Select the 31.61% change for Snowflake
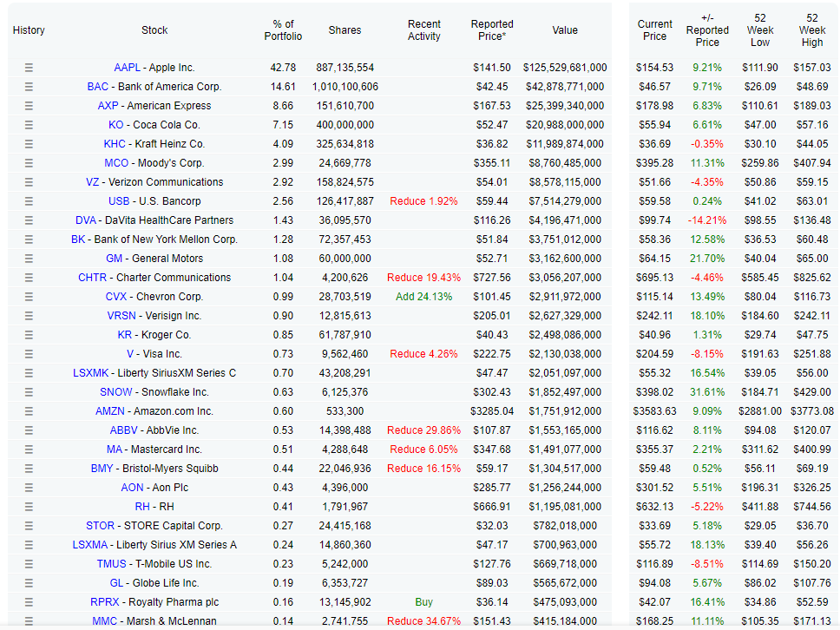The height and width of the screenshot is (630, 840). pyautogui.click(x=707, y=392)
